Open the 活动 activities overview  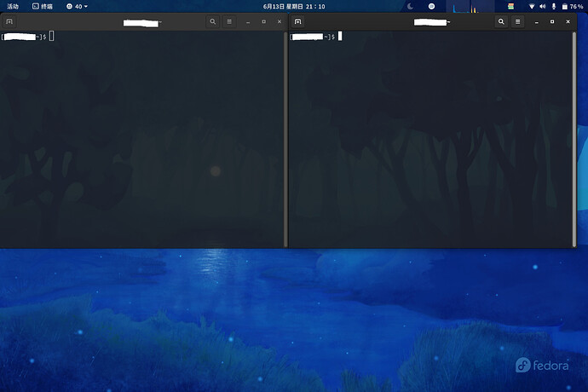(13, 6)
